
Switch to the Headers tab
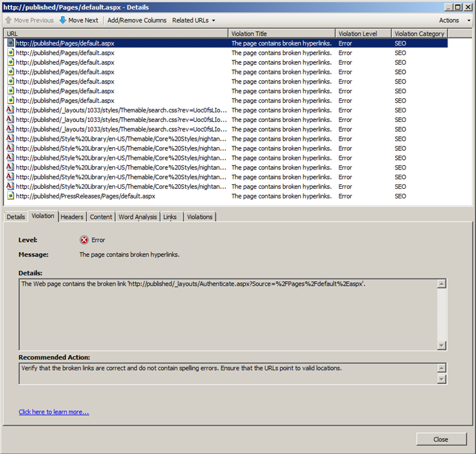click(x=72, y=217)
